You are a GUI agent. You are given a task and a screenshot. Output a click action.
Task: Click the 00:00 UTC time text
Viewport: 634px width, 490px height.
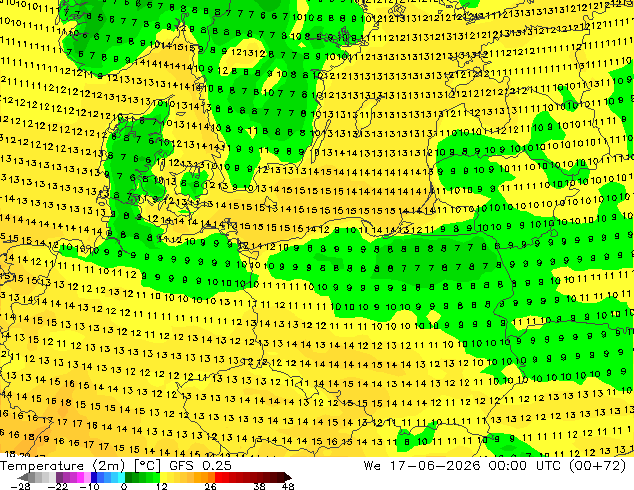[x=524, y=466]
